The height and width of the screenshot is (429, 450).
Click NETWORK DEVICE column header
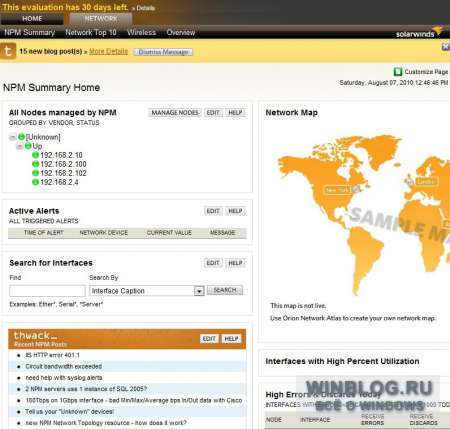(x=104, y=233)
